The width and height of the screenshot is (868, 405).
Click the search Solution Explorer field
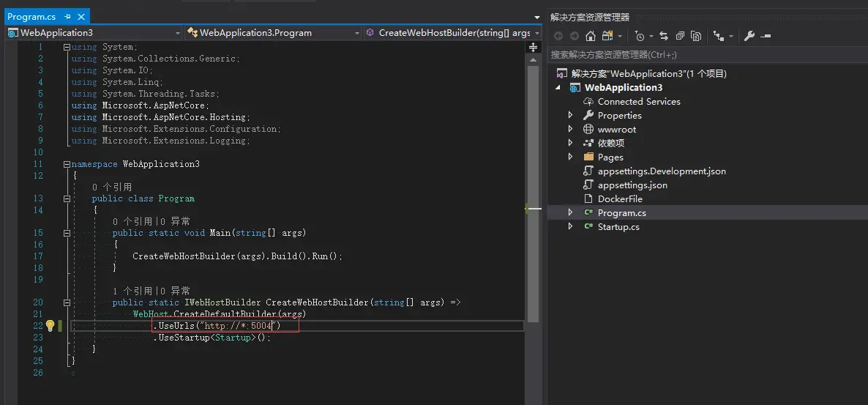706,55
